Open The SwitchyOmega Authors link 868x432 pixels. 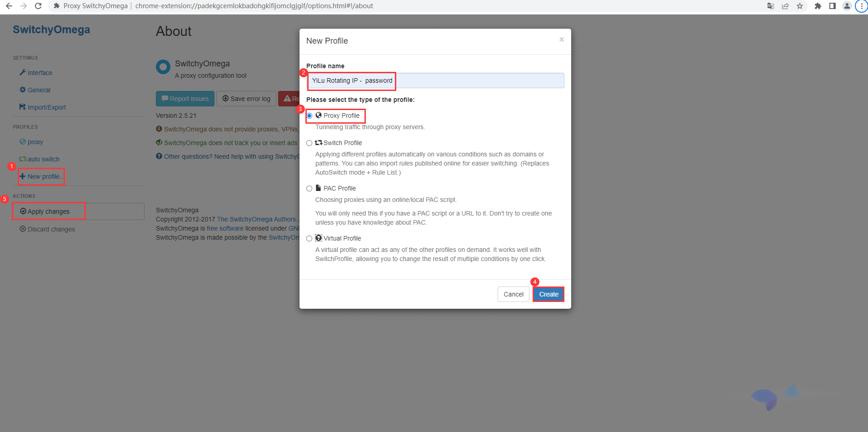coord(256,219)
